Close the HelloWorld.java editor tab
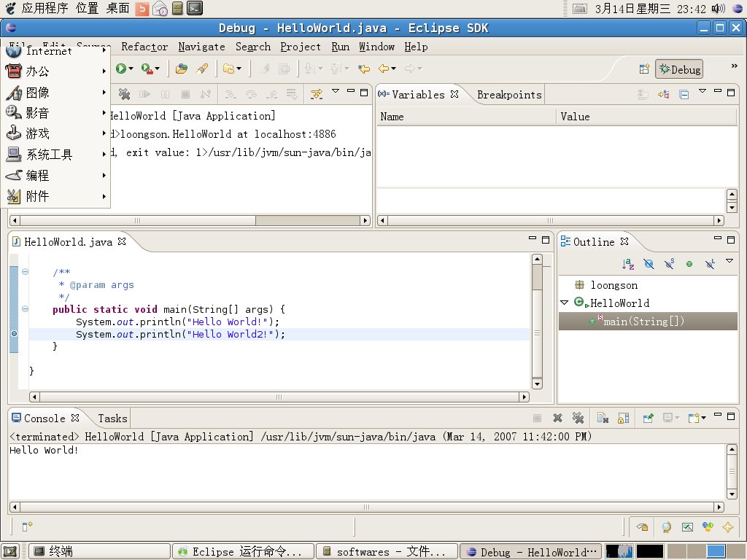The image size is (747, 560). pyautogui.click(x=122, y=241)
